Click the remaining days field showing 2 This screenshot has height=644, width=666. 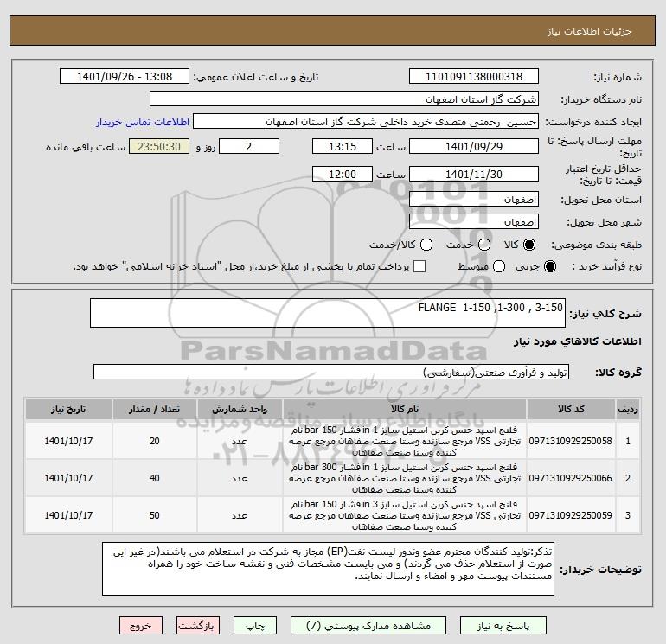coord(249,146)
